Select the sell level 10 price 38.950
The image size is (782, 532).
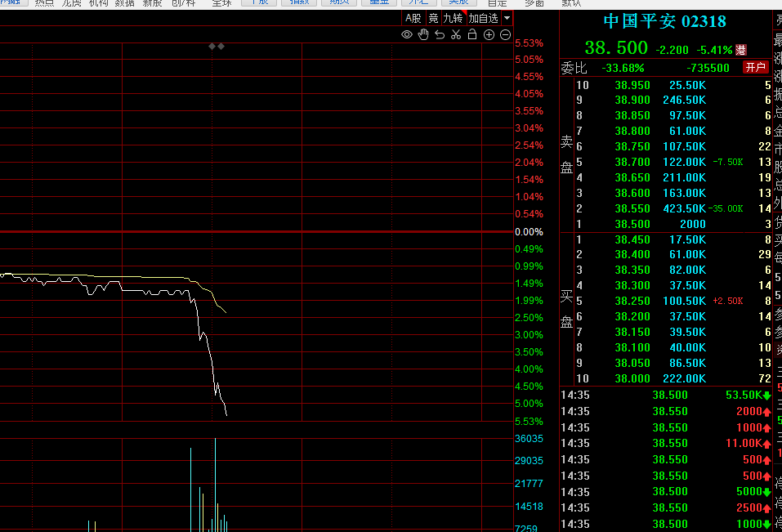[x=632, y=85]
